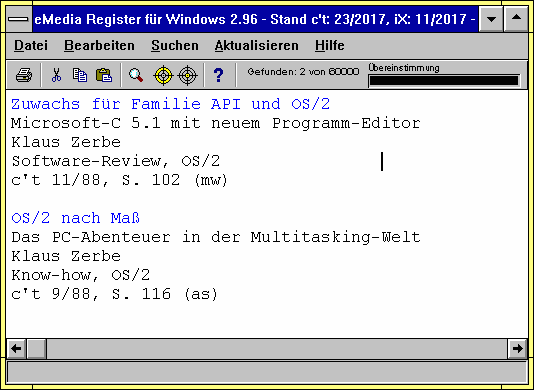Image resolution: width=534 pixels, height=390 pixels.
Task: Click the eMedia Register title bar
Action: point(255,19)
